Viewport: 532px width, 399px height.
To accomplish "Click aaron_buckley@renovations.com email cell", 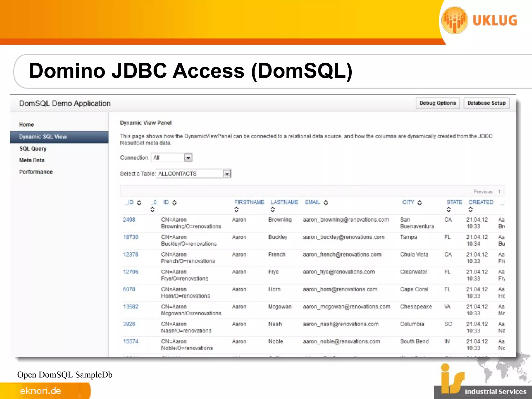I will (344, 237).
